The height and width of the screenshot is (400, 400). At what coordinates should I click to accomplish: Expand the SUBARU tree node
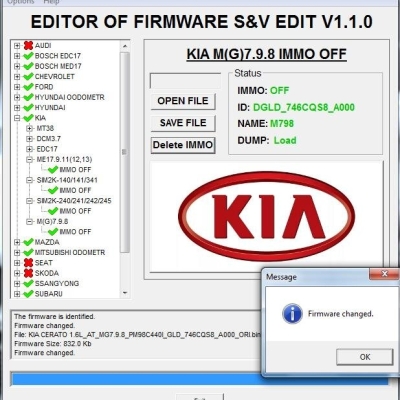[x=17, y=294]
